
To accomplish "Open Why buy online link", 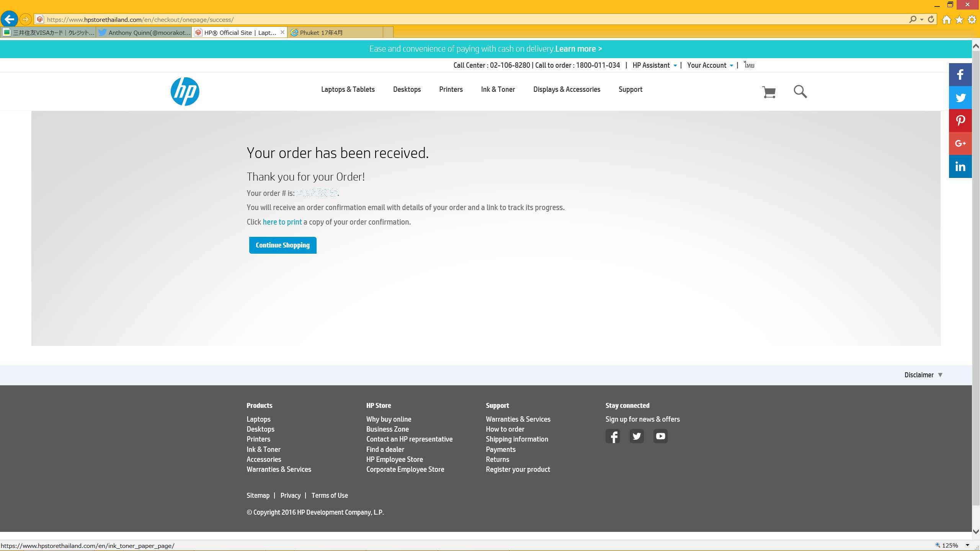I will pos(389,419).
